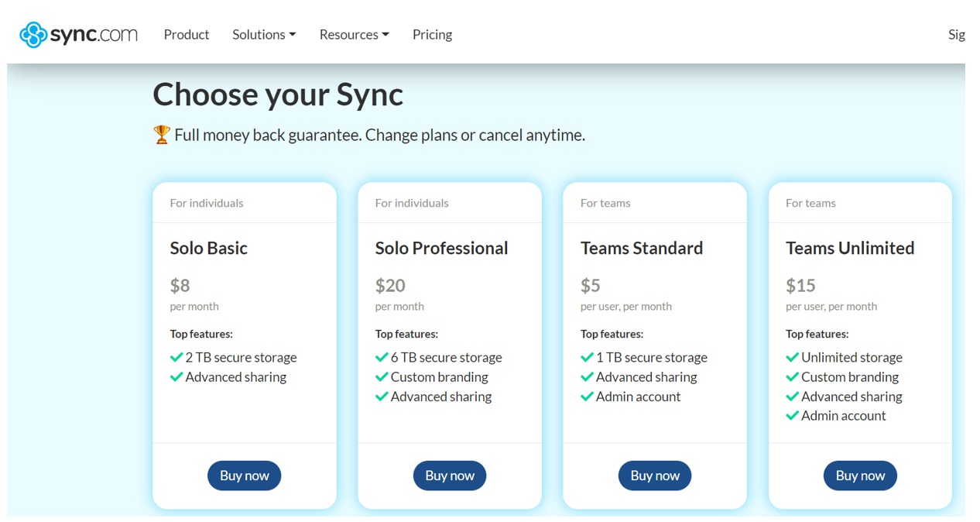The height and width of the screenshot is (522, 980).
Task: Click the $8 price
Action: click(x=180, y=286)
